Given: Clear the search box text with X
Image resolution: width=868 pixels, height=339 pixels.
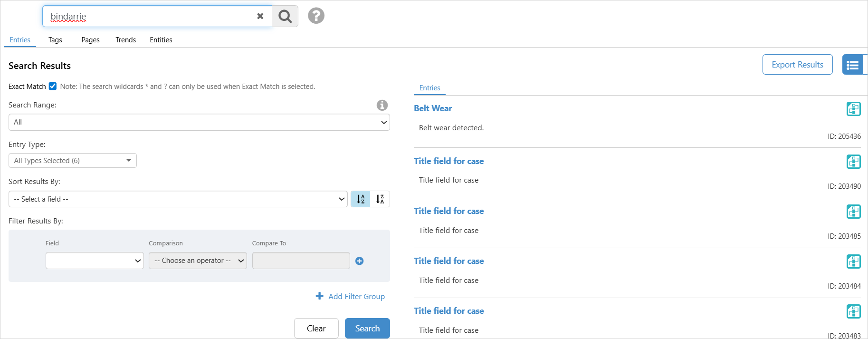Looking at the screenshot, I should (x=260, y=16).
